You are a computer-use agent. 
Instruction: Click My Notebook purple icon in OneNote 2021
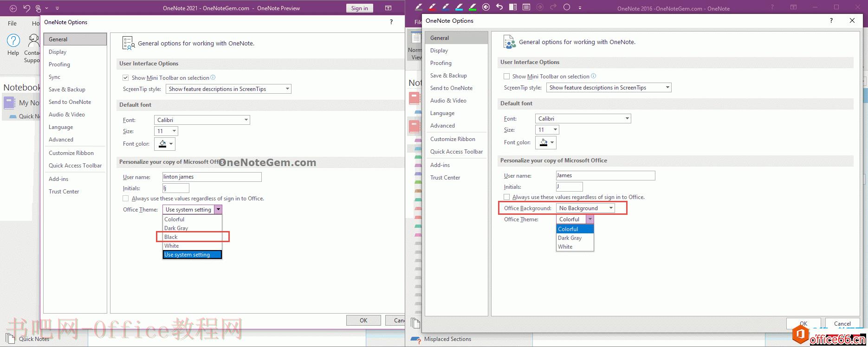pyautogui.click(x=9, y=103)
